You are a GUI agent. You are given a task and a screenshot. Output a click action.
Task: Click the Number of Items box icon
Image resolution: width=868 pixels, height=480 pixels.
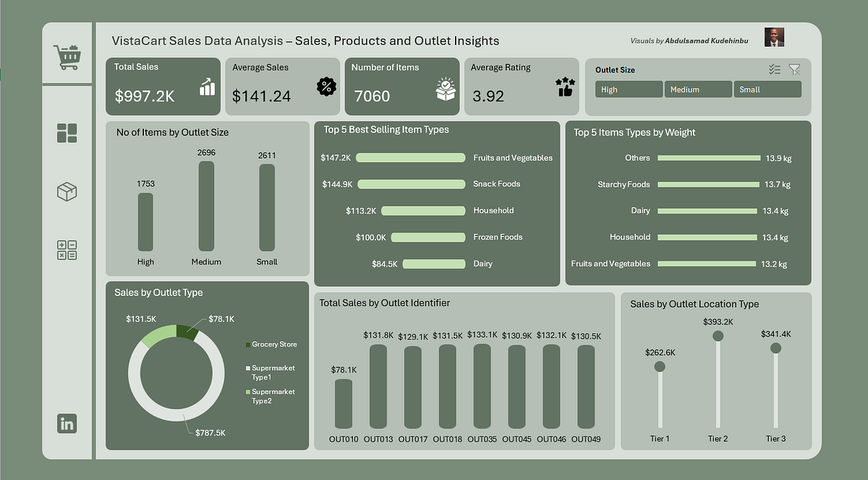tap(446, 88)
